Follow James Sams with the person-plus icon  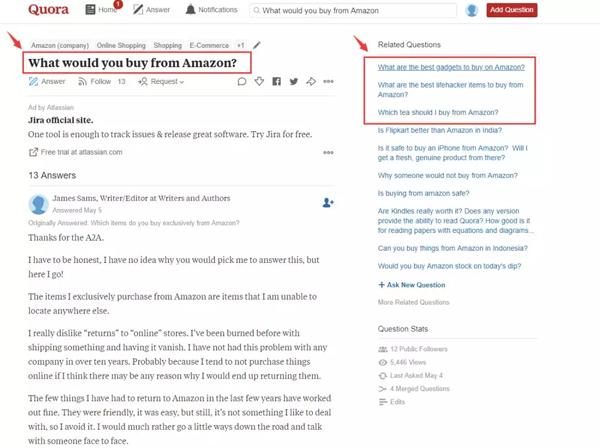[328, 202]
